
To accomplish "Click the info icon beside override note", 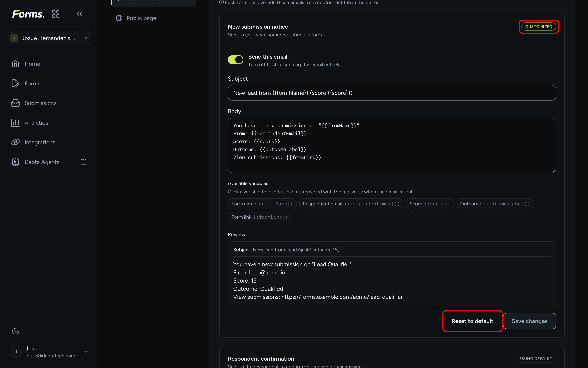I will click(221, 2).
